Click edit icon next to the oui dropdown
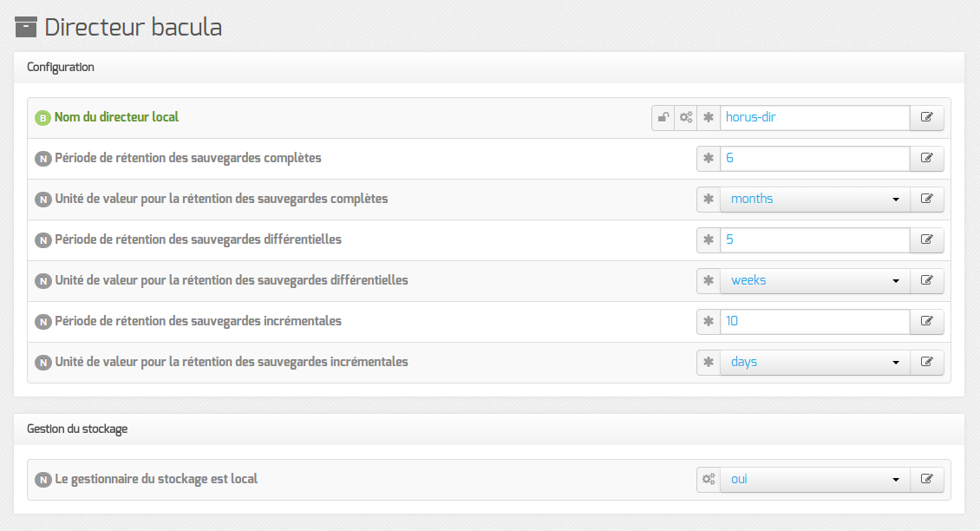This screenshot has width=980, height=531. pos(927,479)
